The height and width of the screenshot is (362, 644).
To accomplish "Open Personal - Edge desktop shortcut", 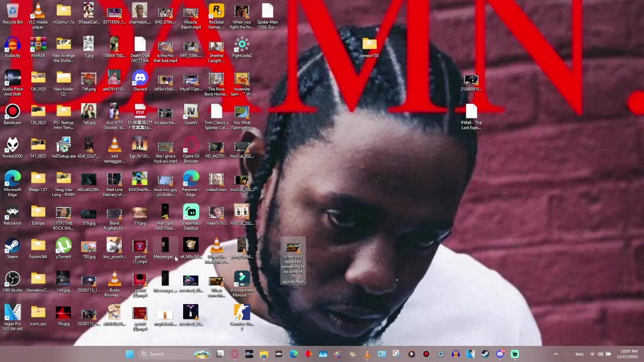I will (191, 184).
